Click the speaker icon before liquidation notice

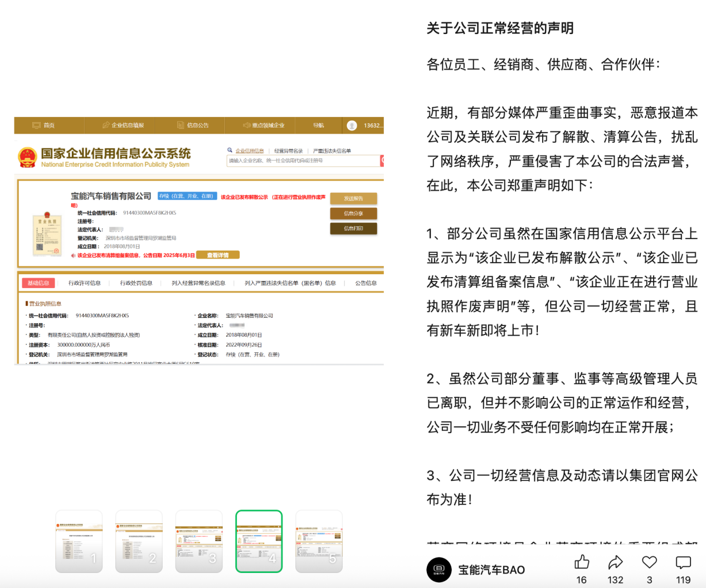click(73, 255)
